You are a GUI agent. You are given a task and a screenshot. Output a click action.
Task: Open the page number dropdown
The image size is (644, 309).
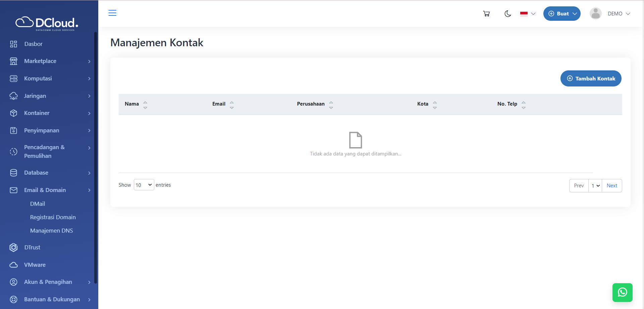click(x=595, y=186)
